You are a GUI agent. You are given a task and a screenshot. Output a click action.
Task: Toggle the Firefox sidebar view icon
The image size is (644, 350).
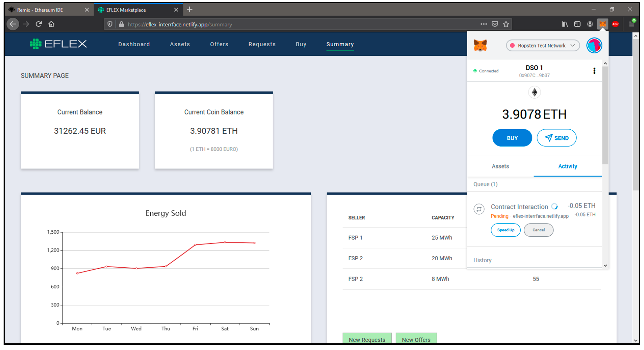click(x=577, y=24)
